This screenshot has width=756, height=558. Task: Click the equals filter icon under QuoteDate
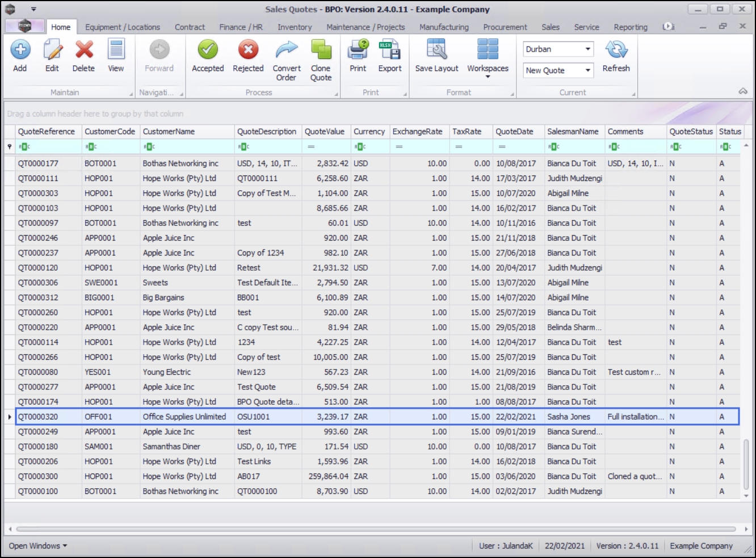coord(502,146)
